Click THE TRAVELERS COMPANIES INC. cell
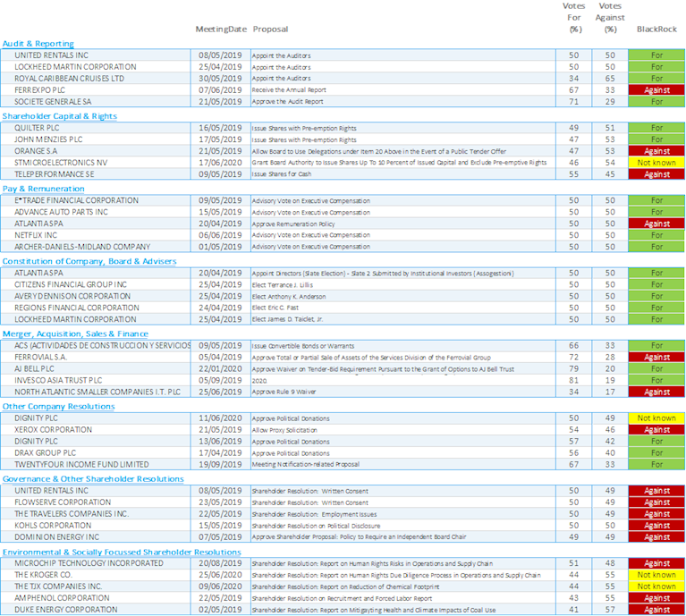Viewport: 686px width, 616px height. coord(96,514)
